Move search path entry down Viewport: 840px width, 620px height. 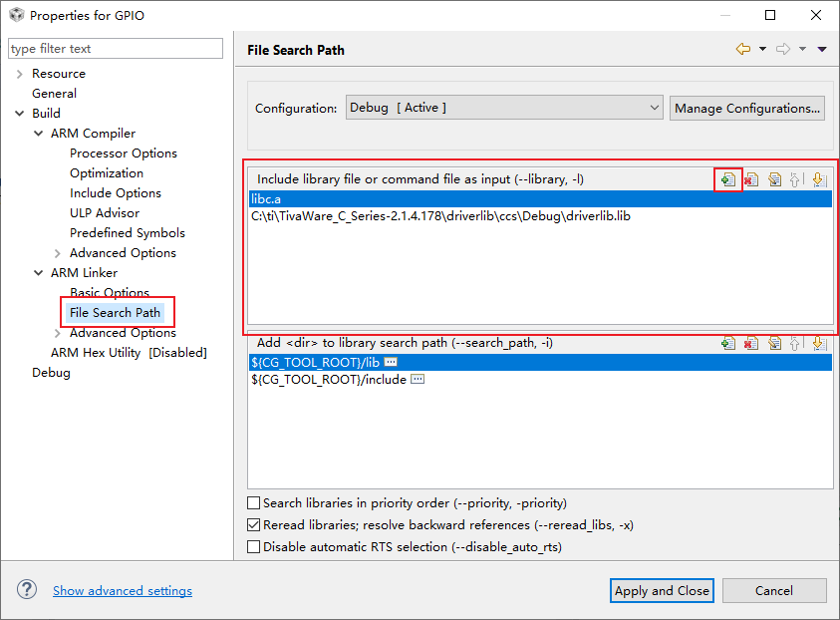pos(819,343)
